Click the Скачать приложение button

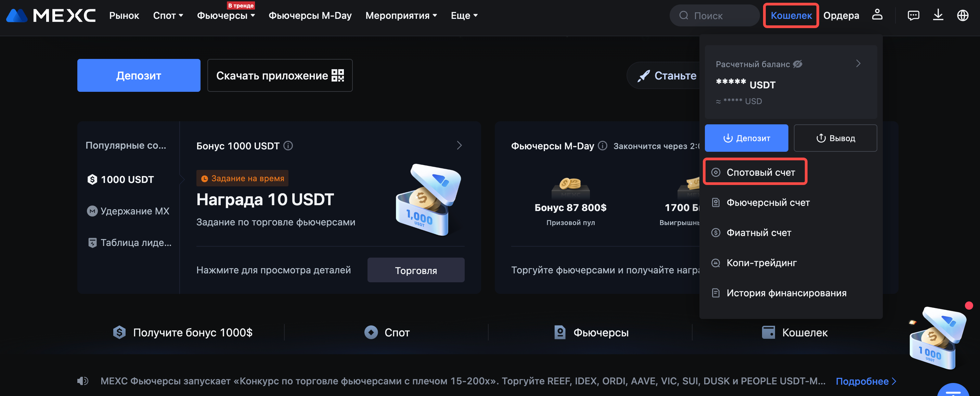[280, 75]
